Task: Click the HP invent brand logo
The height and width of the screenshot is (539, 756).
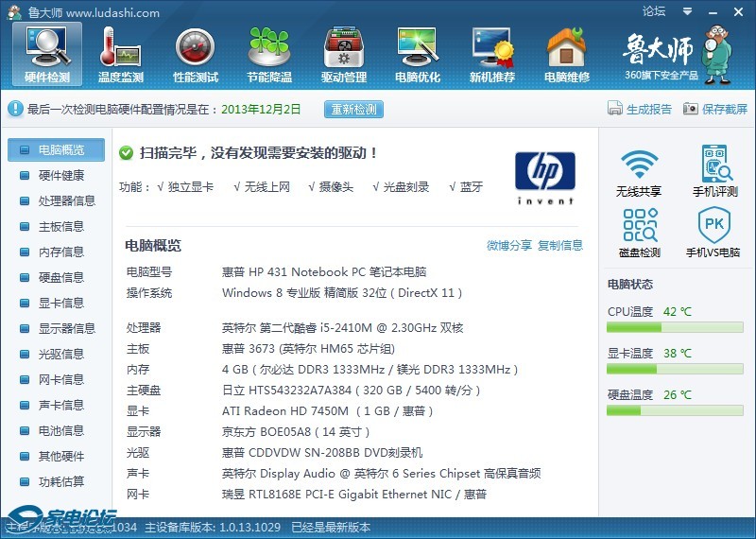Action: (545, 178)
